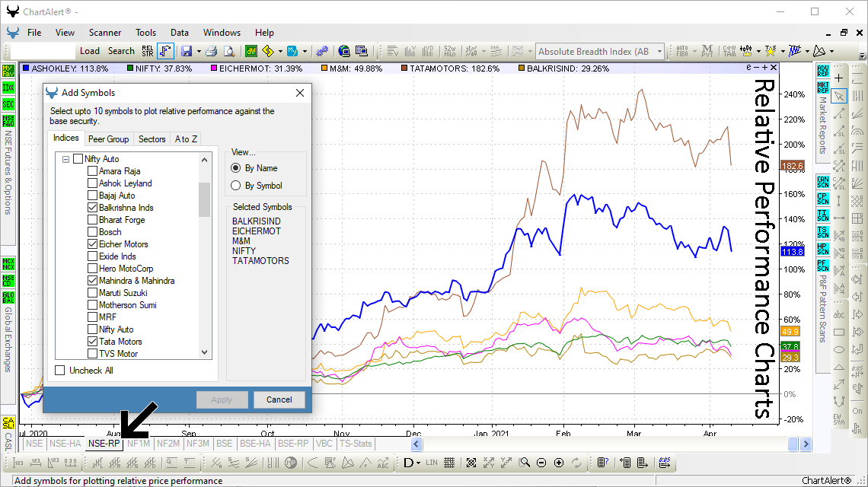Click the Print icon in toolbar
This screenshot has height=487, width=868.
[x=212, y=51]
